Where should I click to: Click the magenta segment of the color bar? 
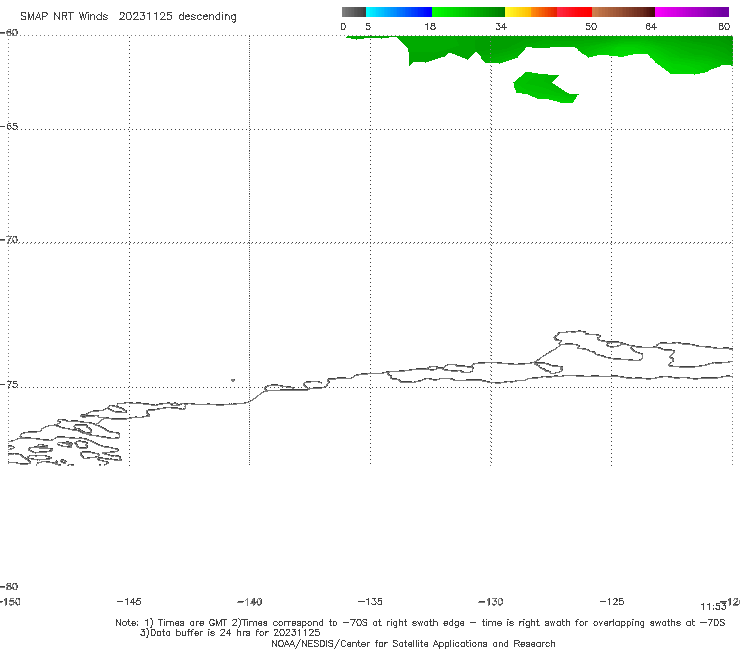click(692, 12)
